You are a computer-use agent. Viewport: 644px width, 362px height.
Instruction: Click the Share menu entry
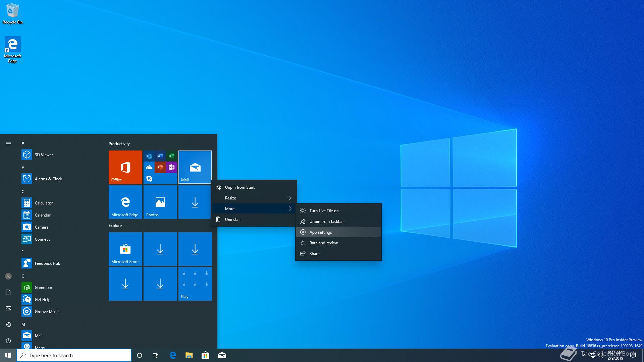[x=314, y=254]
